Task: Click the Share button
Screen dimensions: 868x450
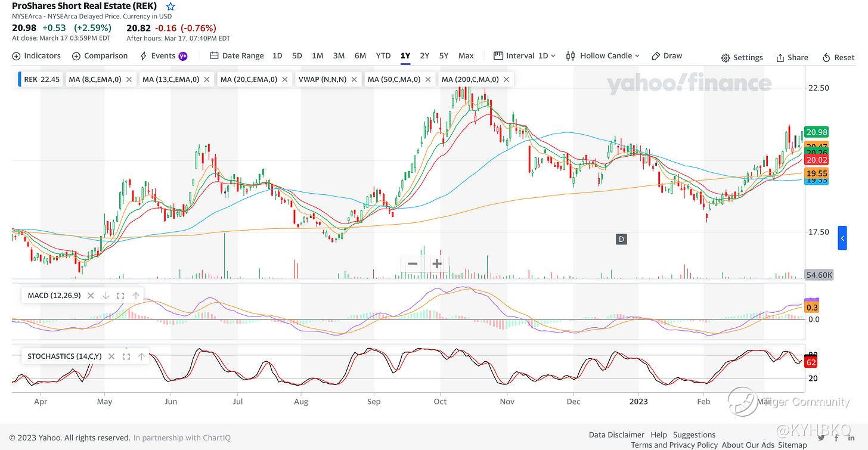Action: (792, 57)
